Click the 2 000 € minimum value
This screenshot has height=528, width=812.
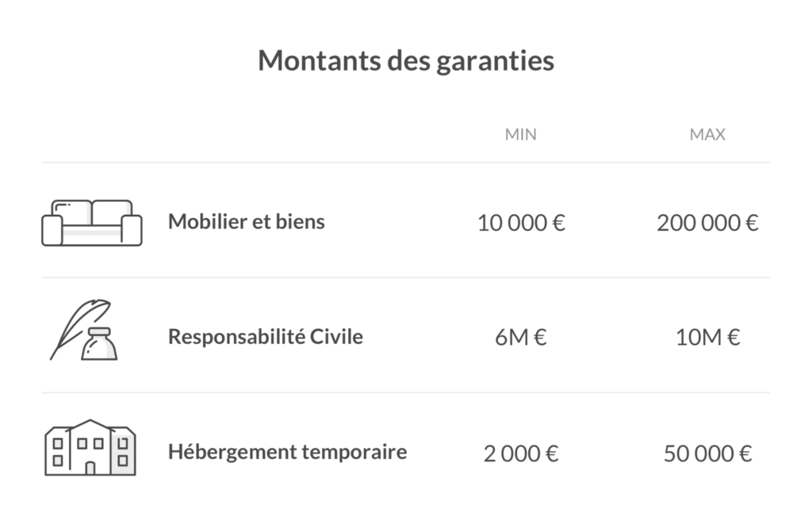click(x=520, y=453)
